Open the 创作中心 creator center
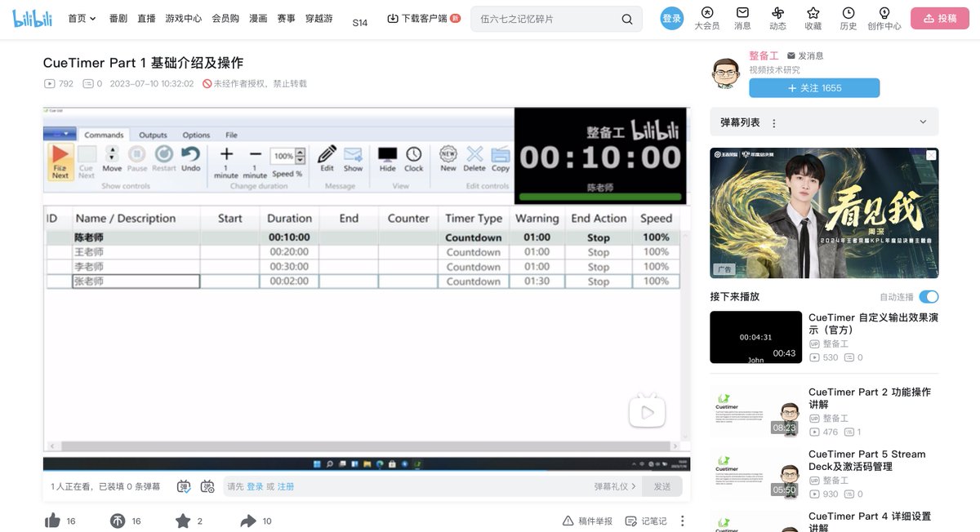 [x=884, y=19]
